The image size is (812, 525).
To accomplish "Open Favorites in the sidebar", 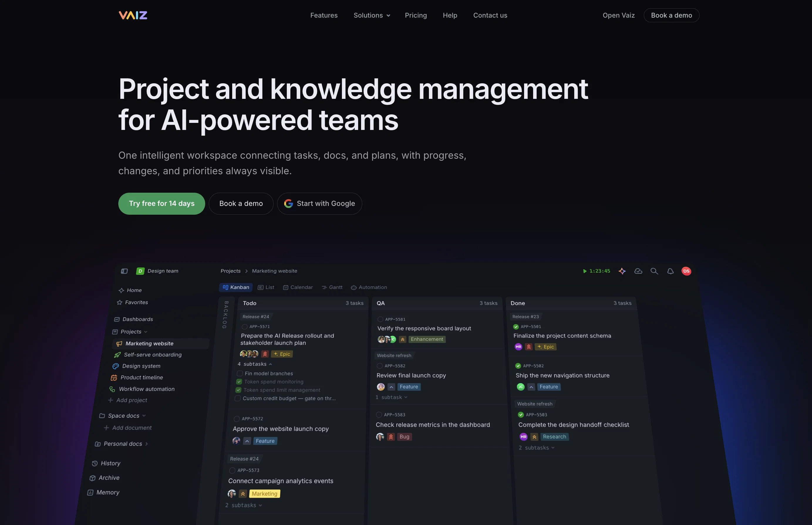I will pyautogui.click(x=132, y=302).
